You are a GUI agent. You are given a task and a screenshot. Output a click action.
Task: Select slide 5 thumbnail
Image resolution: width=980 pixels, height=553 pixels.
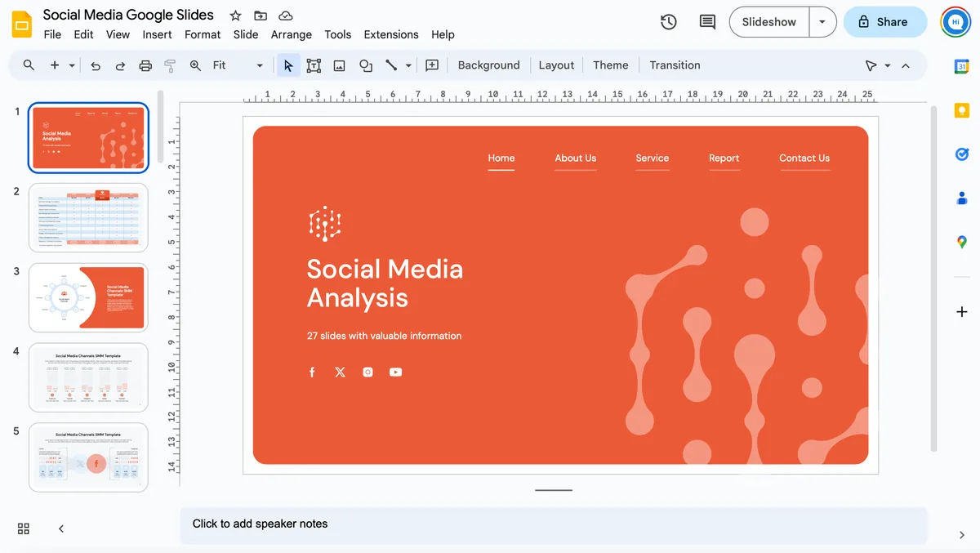tap(88, 457)
